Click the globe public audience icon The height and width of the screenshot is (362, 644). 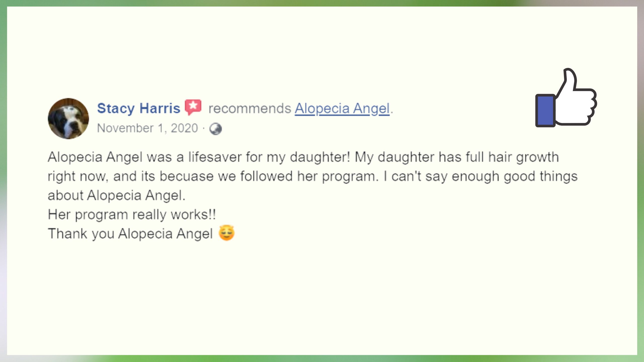click(216, 129)
